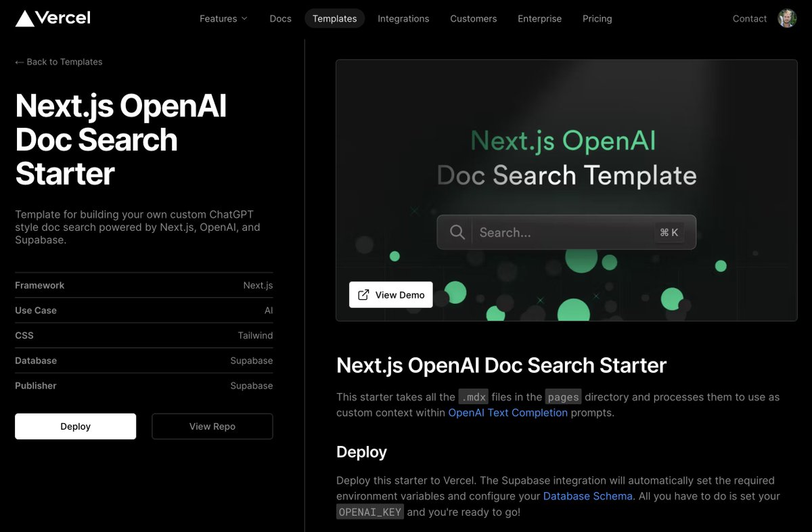Image resolution: width=812 pixels, height=532 pixels.
Task: Click the external-link icon on View Demo
Action: click(363, 294)
